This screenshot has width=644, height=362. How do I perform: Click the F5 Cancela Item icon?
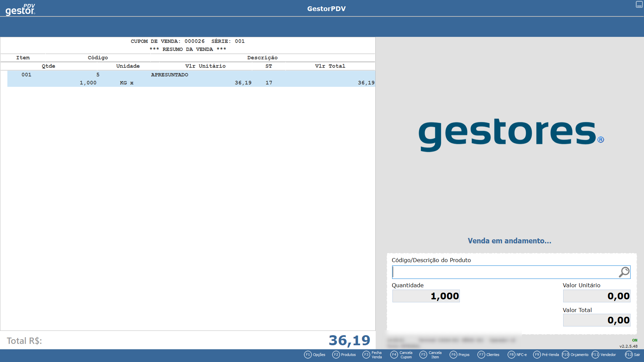423,355
